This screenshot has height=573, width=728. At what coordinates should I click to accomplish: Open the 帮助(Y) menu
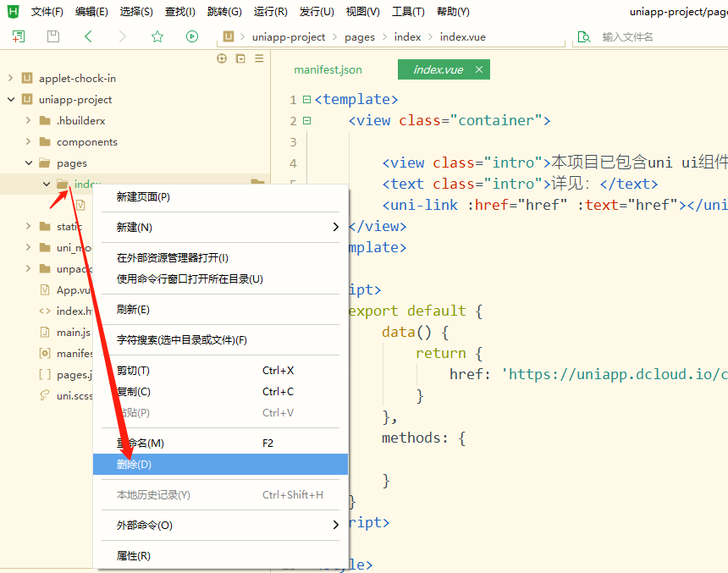[x=453, y=12]
